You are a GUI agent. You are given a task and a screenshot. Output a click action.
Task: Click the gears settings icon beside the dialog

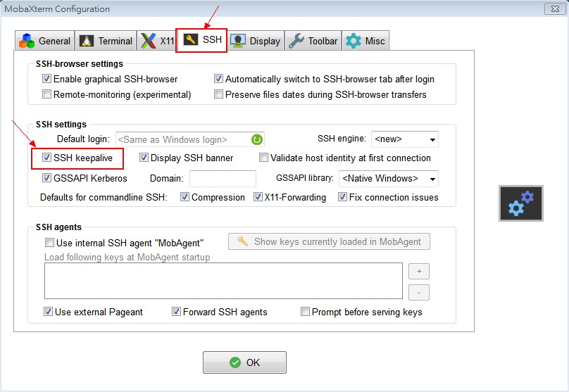[520, 203]
